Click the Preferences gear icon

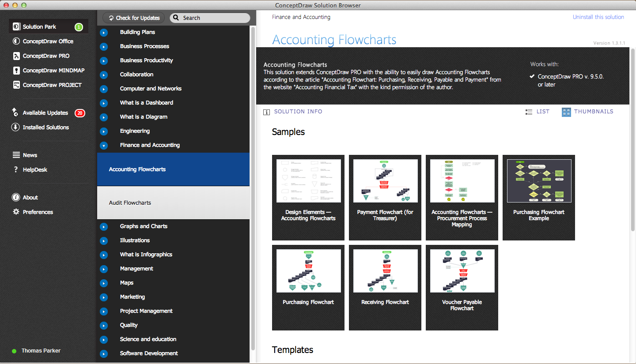16,212
